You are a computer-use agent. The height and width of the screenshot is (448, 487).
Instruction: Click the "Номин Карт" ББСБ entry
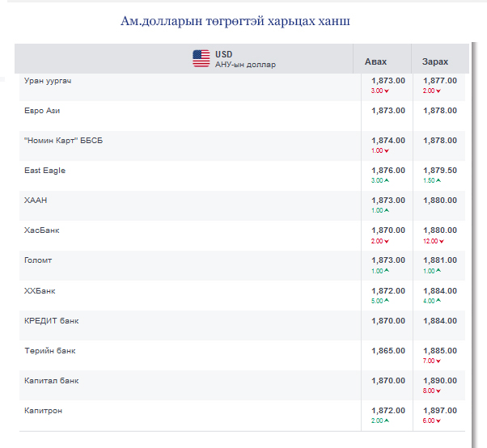coord(64,140)
